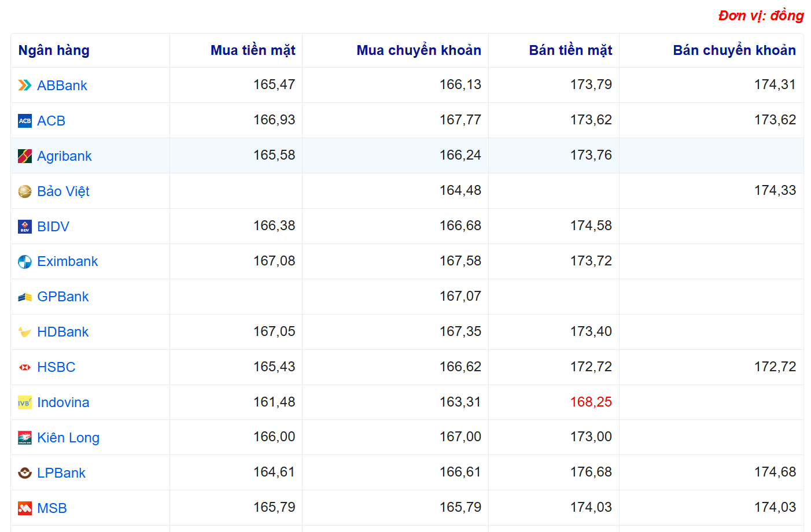
Task: Click the LPBank logo icon
Action: (25, 473)
